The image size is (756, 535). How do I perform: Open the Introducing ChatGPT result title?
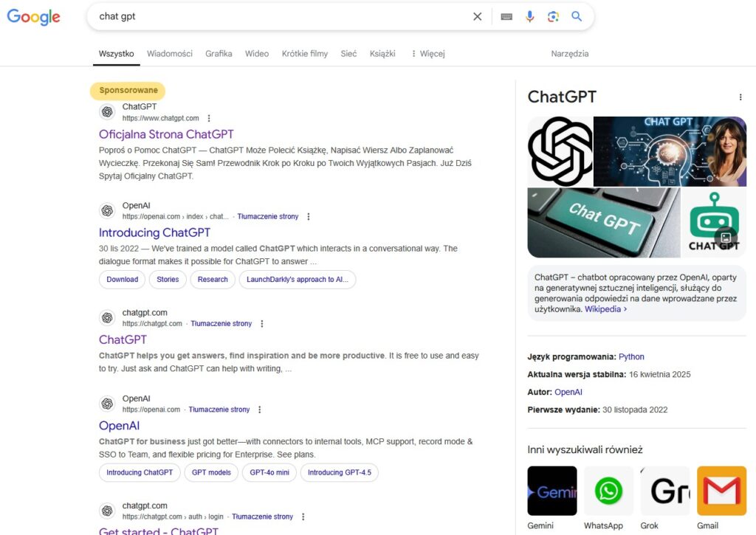tap(155, 232)
